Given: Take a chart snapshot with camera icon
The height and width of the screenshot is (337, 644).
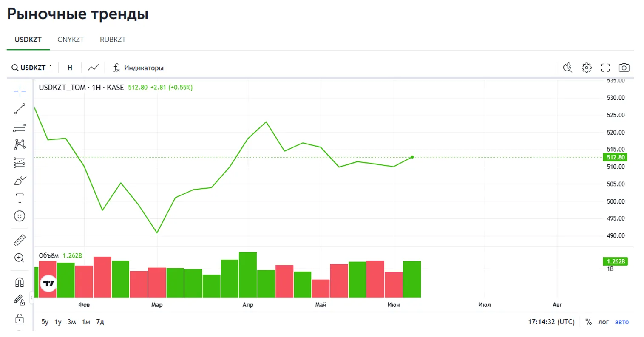Looking at the screenshot, I should click(x=624, y=68).
